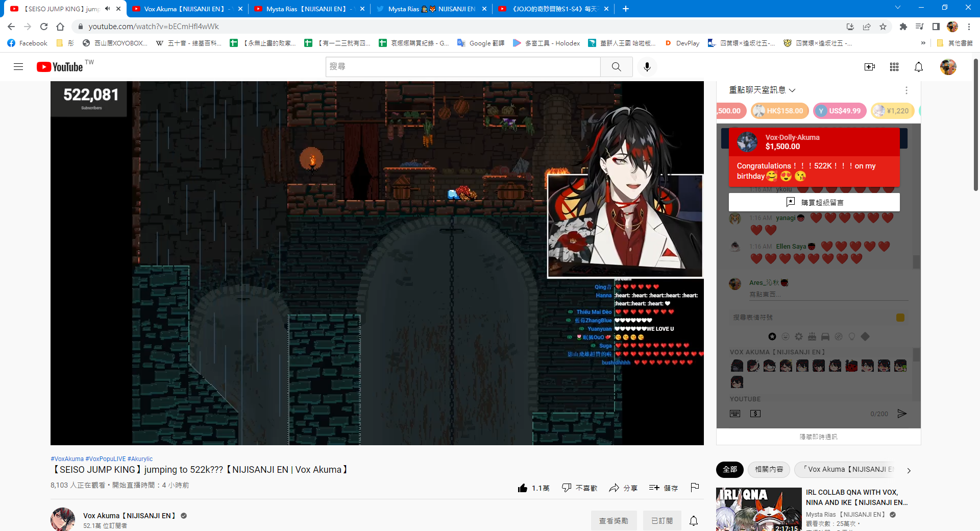Viewport: 980px width, 531px height.
Task: Show more bookmarks via the double chevron
Action: click(923, 43)
